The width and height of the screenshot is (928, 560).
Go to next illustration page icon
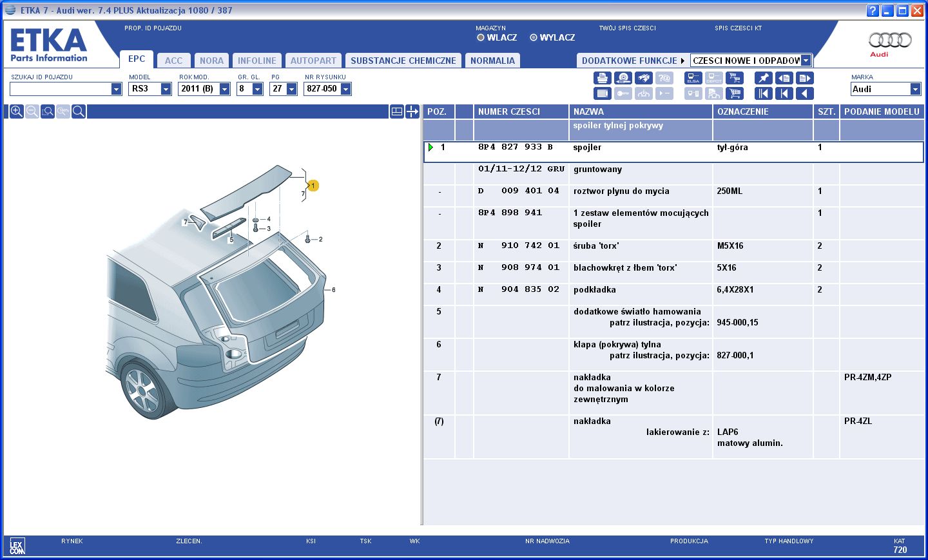pyautogui.click(x=805, y=78)
